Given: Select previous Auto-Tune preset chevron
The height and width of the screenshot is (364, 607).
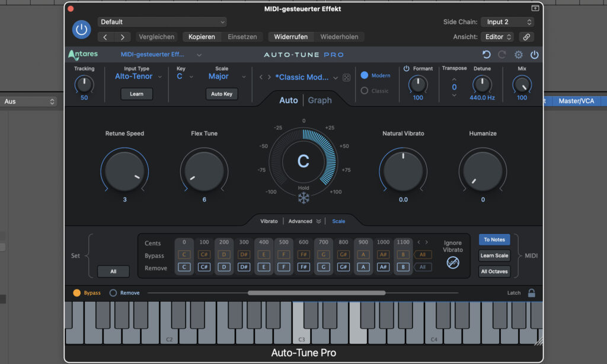Looking at the screenshot, I should [x=261, y=78].
